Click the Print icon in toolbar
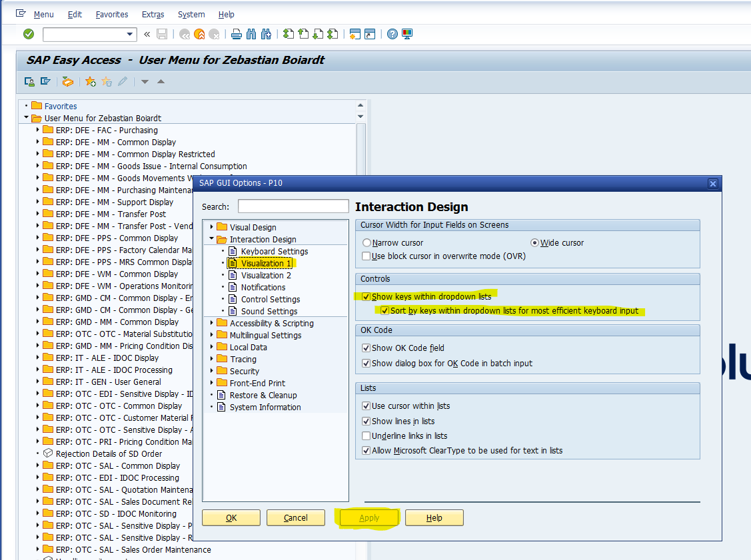 236,34
